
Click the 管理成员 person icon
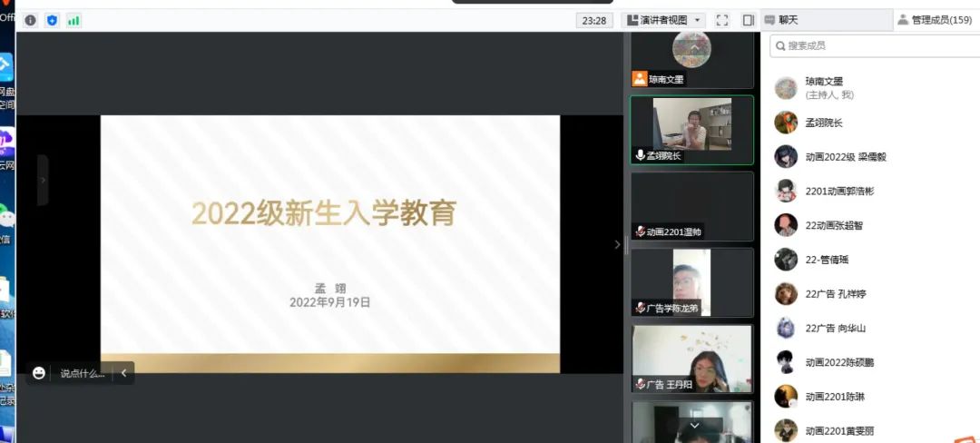click(903, 20)
